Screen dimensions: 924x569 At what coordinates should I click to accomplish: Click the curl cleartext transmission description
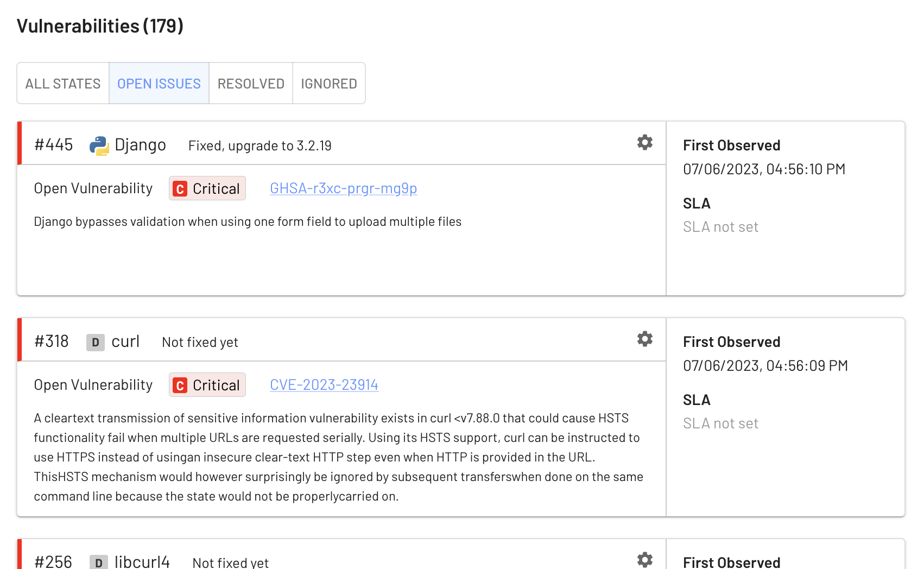click(x=338, y=457)
